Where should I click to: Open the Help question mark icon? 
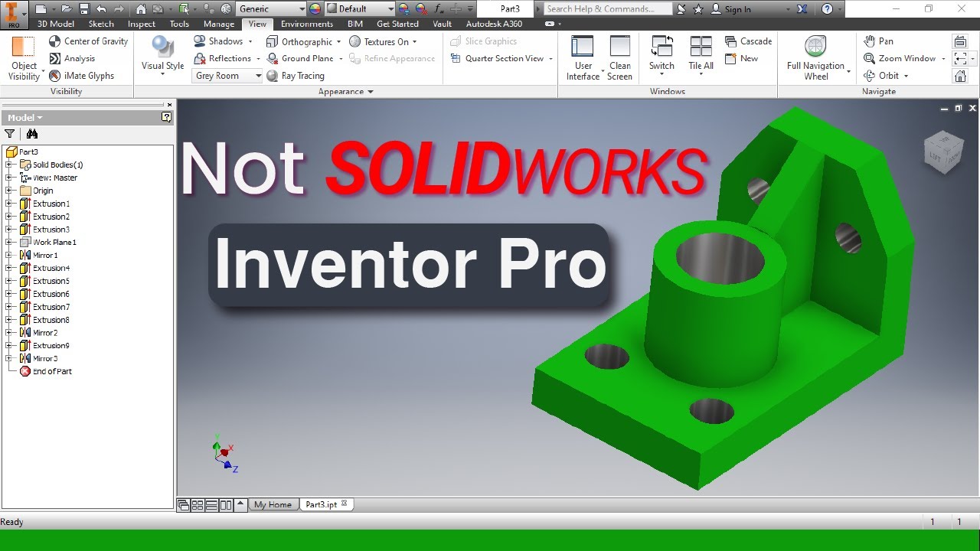click(827, 9)
